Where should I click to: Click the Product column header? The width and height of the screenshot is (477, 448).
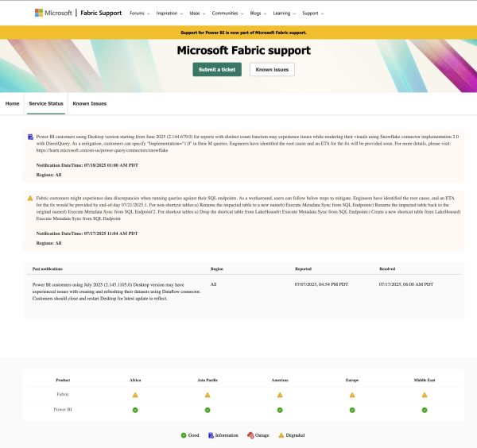coord(63,380)
